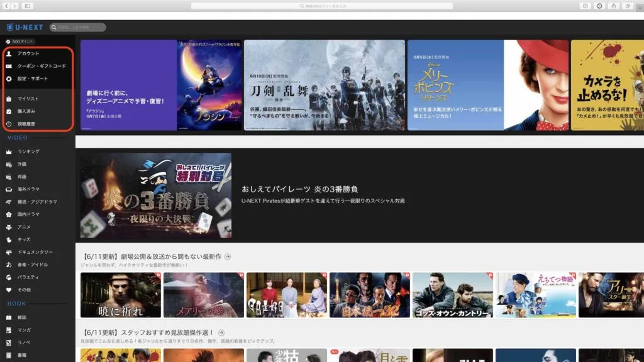Click the book icon beside 雑誌
This screenshot has width=644, height=362.
pos(9,317)
